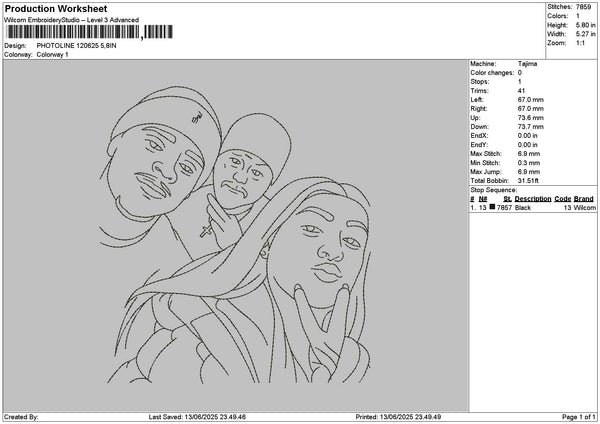Click the black color swatch in stop sequence
This screenshot has width=600, height=424.
pyautogui.click(x=492, y=207)
